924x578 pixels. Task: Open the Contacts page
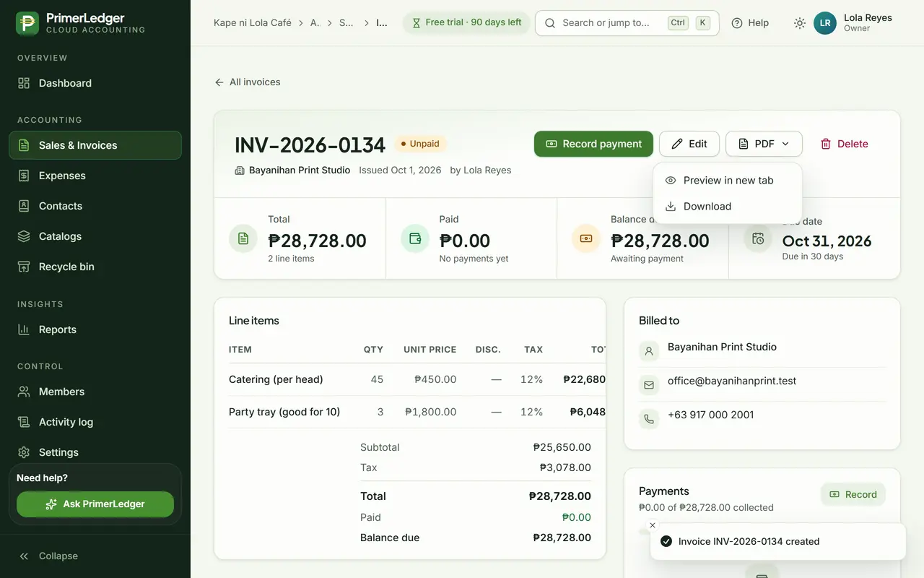coord(95,206)
